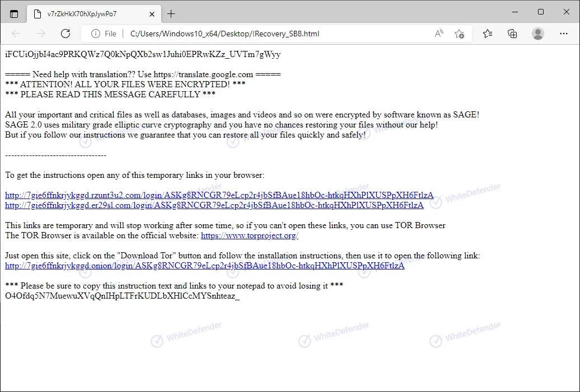Open a new tab with plus button
580x392 pixels.
[171, 13]
